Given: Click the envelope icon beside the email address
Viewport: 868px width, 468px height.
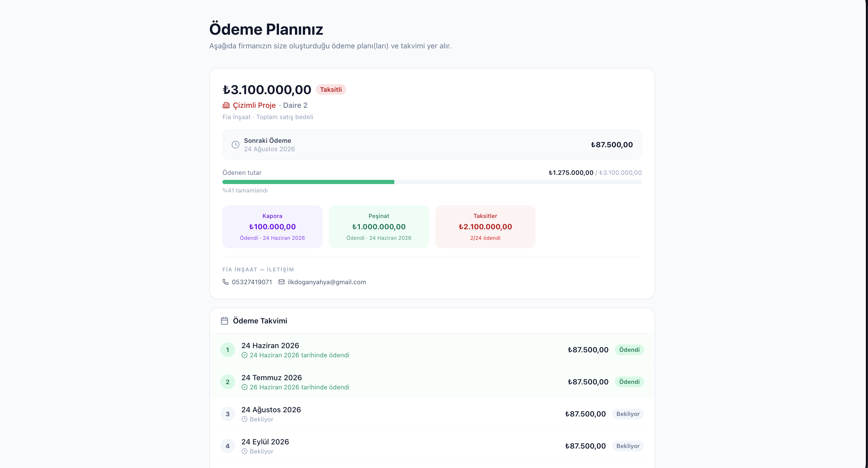Looking at the screenshot, I should pyautogui.click(x=281, y=282).
